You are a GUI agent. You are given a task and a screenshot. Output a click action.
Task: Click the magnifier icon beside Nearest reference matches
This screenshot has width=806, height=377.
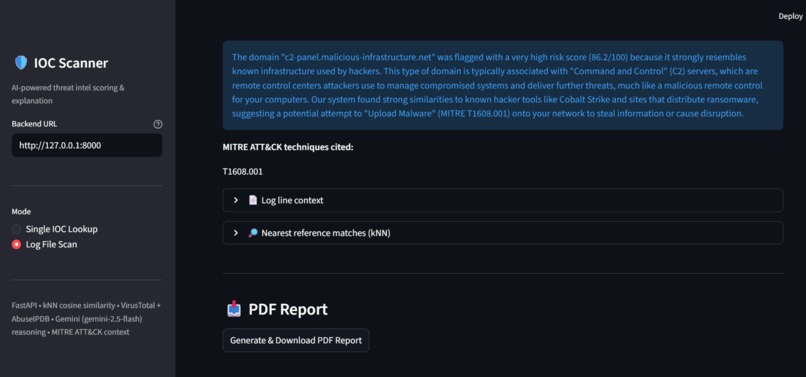(x=252, y=233)
